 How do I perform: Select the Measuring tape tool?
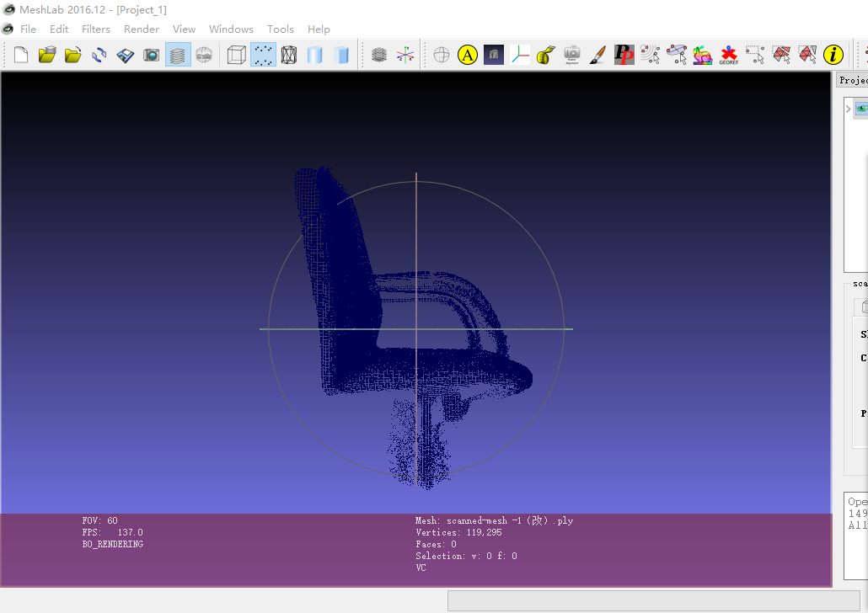click(x=545, y=56)
